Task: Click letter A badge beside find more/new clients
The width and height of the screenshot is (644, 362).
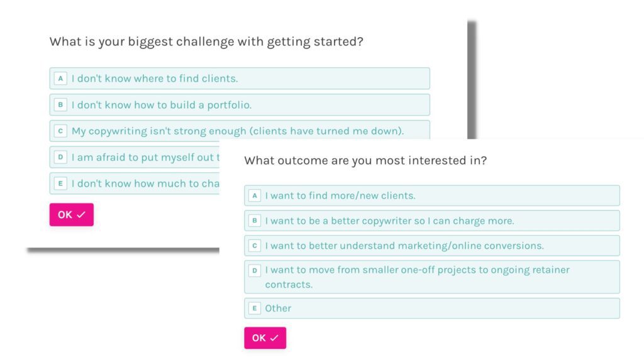Action: (255, 195)
